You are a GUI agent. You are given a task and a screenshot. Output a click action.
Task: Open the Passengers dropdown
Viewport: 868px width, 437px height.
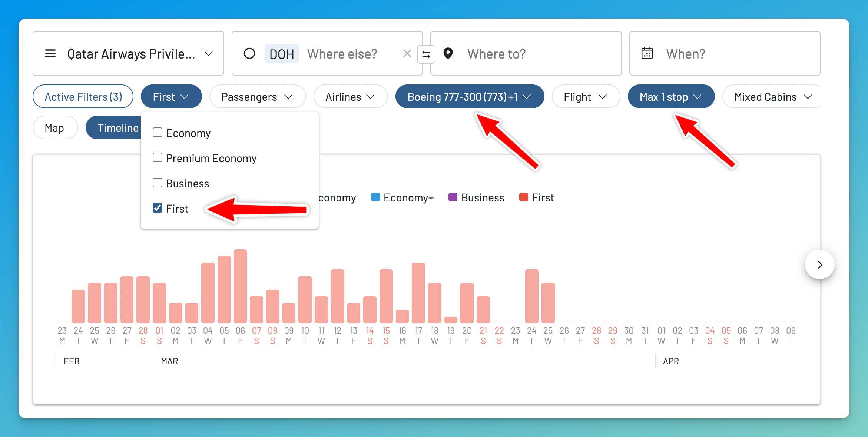tap(257, 96)
